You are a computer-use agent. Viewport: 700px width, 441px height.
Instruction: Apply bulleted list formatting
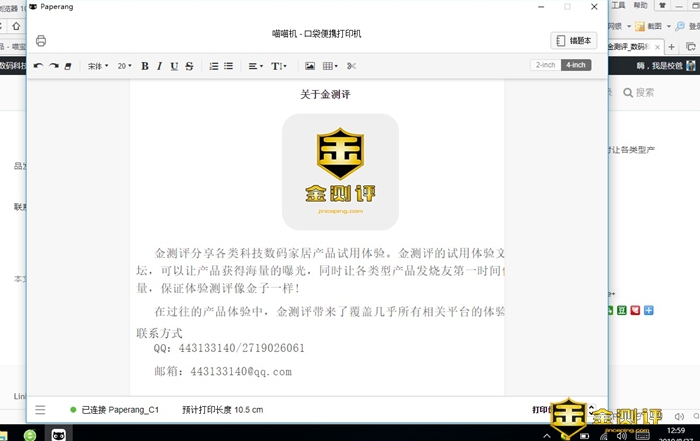(x=228, y=66)
